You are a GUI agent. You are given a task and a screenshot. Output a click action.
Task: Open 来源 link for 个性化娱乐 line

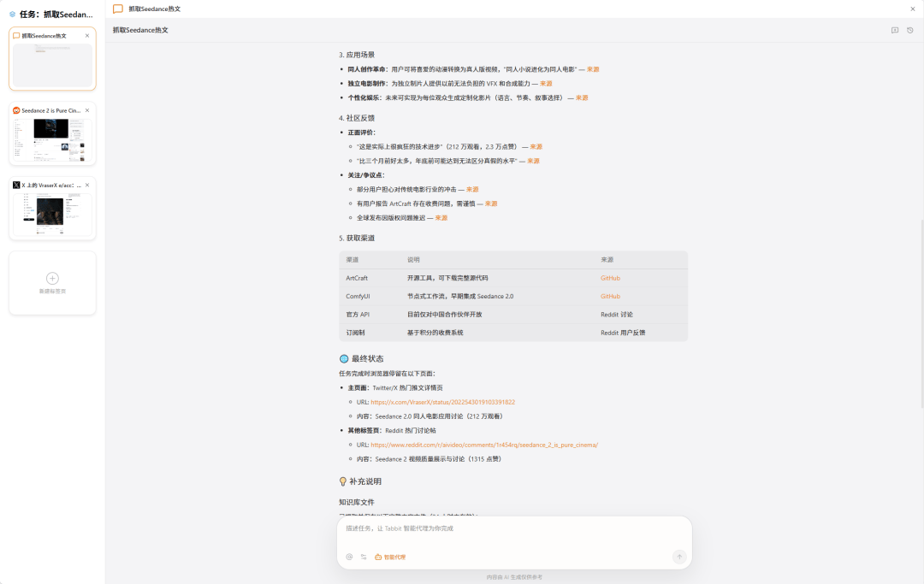(x=582, y=97)
